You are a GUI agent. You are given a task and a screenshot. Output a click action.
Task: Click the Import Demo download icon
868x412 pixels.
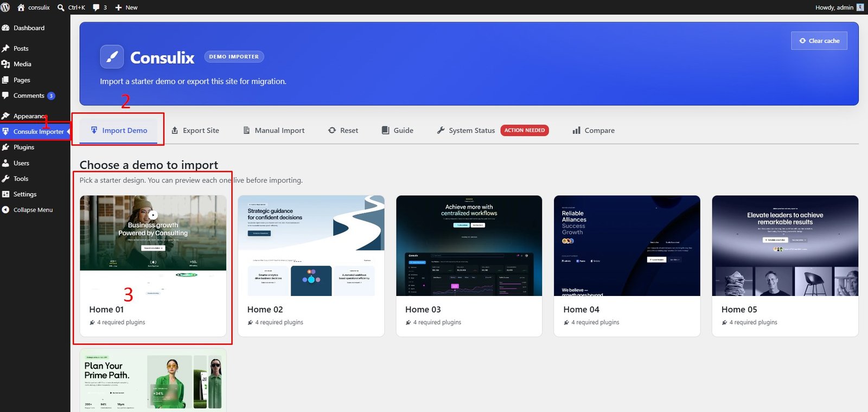coord(94,130)
